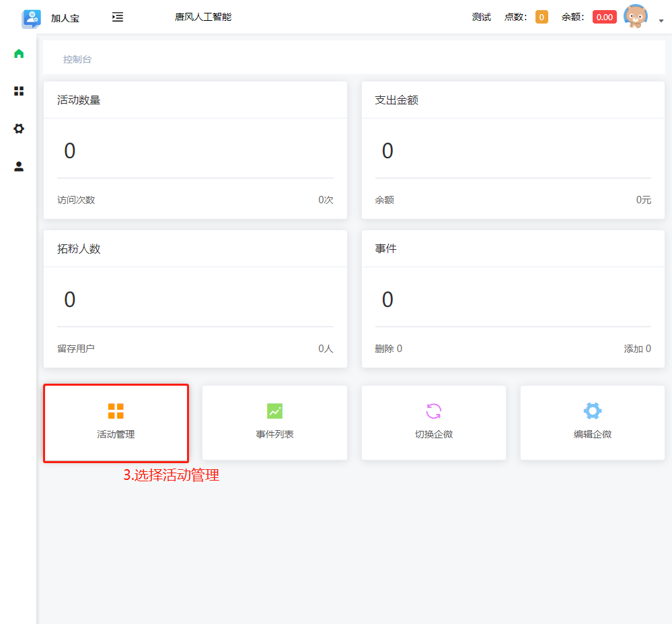Click the 余额 label in 支出金额 card
Viewport: 672px width, 624px height.
click(384, 200)
